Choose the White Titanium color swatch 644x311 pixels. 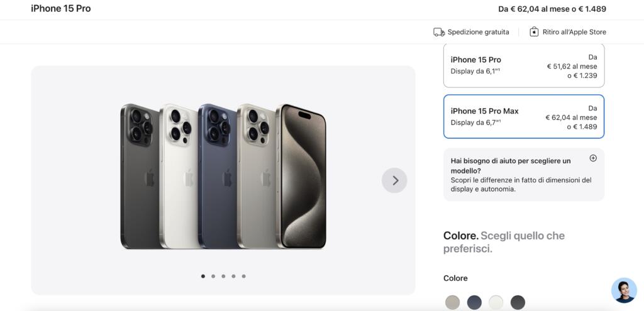pyautogui.click(x=496, y=302)
